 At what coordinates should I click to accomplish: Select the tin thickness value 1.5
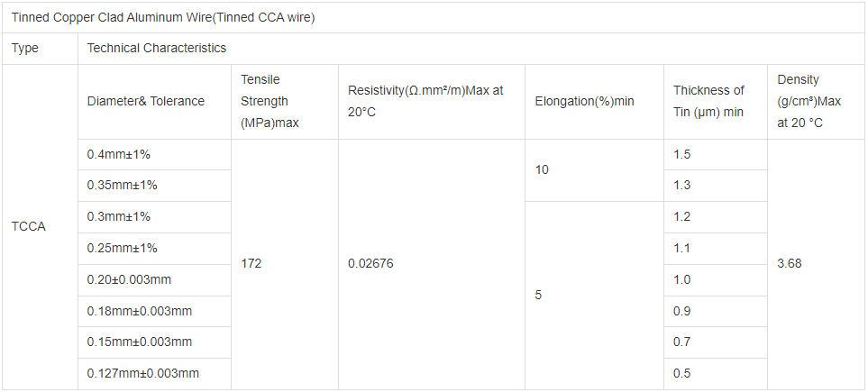(682, 154)
